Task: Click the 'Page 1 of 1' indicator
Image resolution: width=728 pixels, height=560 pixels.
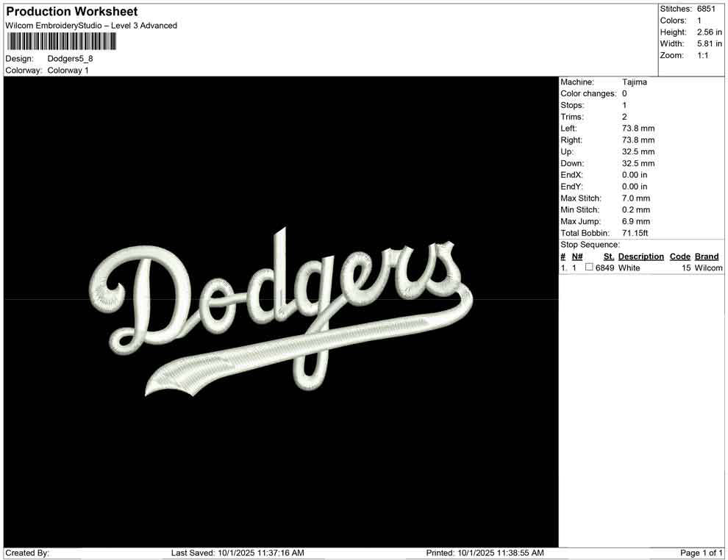Action: [x=701, y=553]
